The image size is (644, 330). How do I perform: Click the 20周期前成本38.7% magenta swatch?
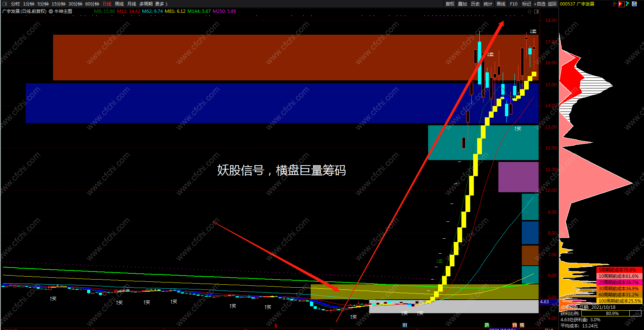619,282
